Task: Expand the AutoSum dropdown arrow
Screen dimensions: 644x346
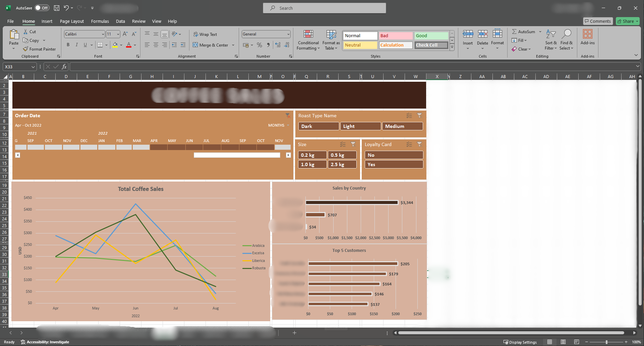Action: coord(540,31)
